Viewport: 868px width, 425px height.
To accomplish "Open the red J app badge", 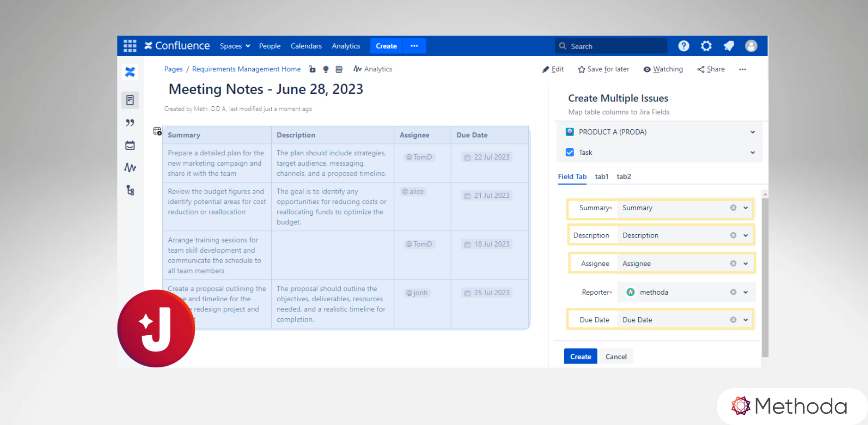I will (156, 328).
